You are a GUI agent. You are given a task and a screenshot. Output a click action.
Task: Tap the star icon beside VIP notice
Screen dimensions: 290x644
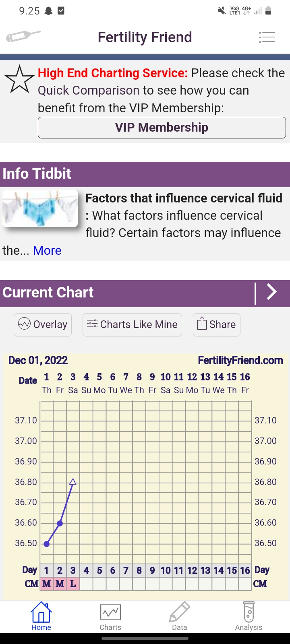pyautogui.click(x=19, y=80)
